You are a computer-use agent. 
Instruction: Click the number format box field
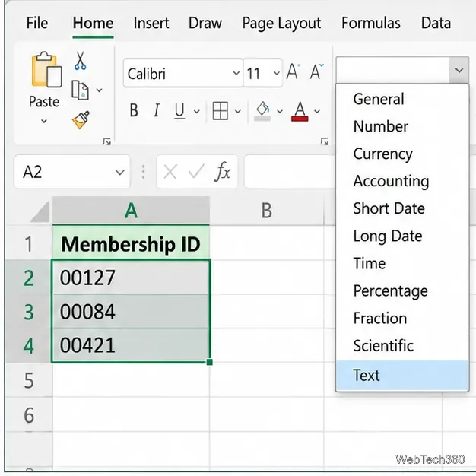(x=393, y=70)
